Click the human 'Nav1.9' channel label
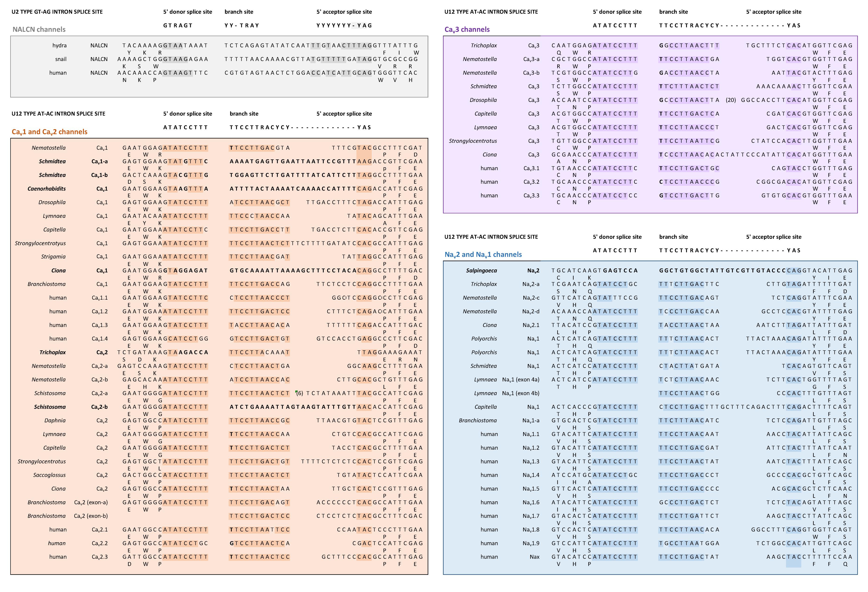 click(531, 543)
